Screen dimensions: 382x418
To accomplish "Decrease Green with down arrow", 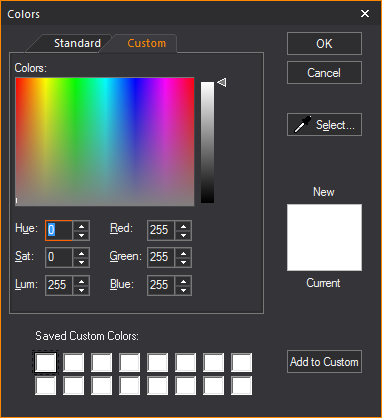I will click(x=183, y=262).
